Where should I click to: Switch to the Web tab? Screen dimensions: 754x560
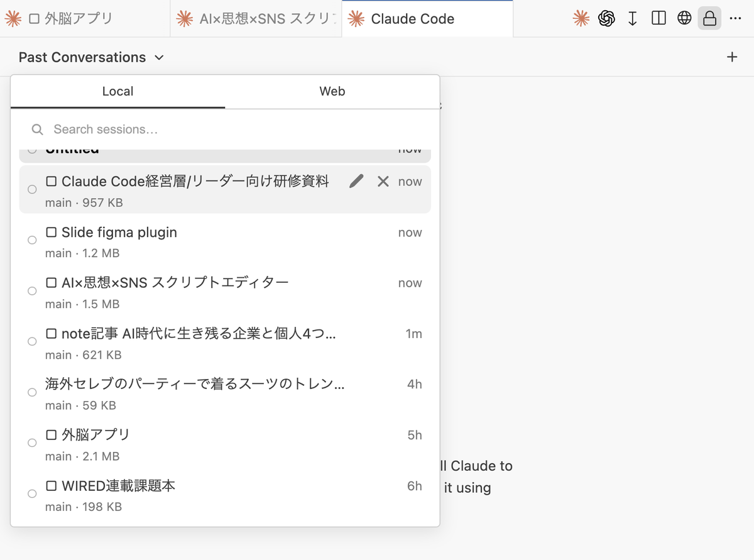pyautogui.click(x=332, y=92)
